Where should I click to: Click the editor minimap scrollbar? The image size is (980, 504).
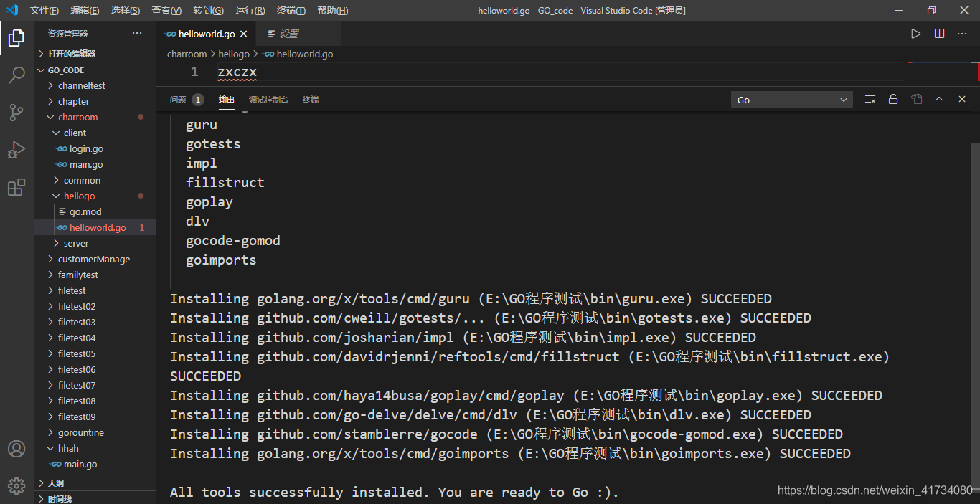click(x=975, y=72)
